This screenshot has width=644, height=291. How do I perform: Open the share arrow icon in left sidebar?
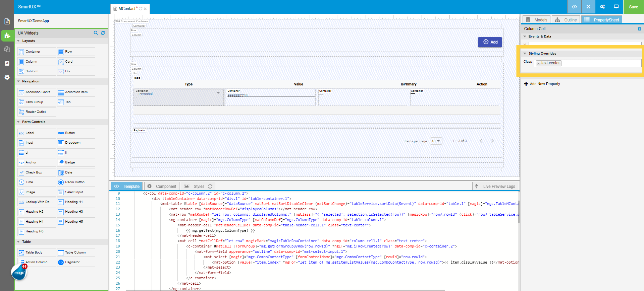[x=7, y=63]
